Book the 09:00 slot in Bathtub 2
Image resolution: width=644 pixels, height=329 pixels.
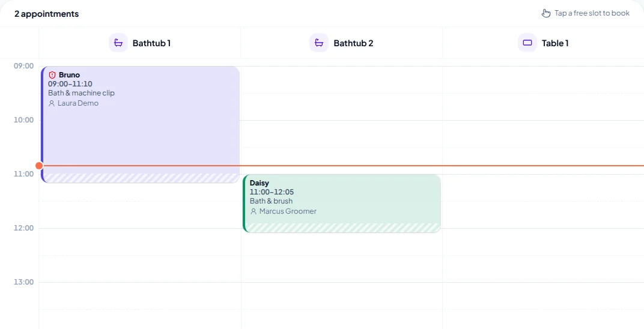[x=342, y=80]
